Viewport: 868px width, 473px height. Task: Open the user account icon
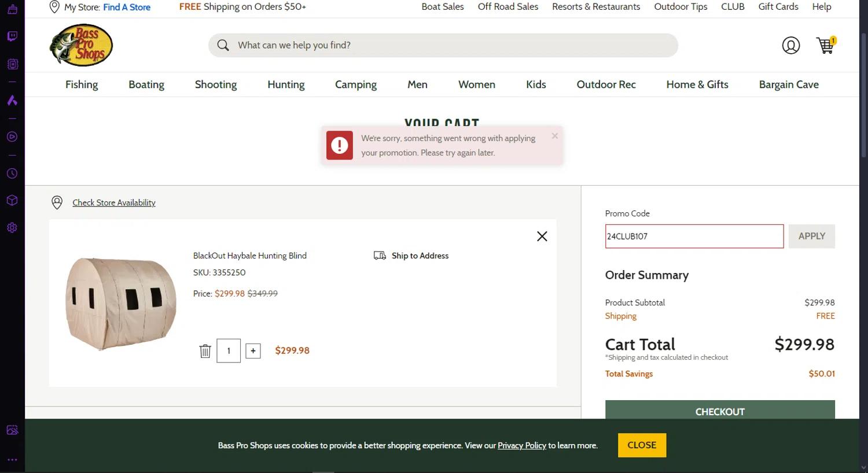click(790, 45)
